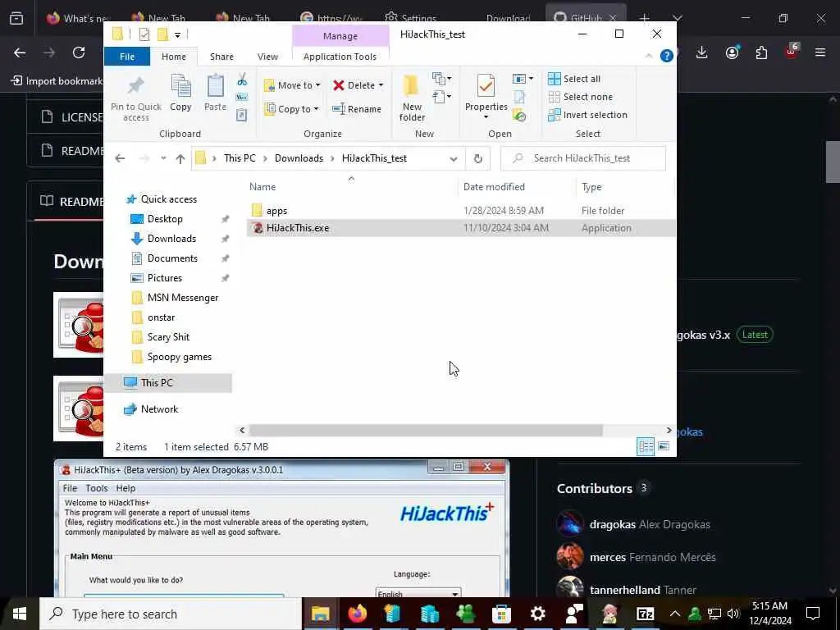Screen dimensions: 840x630
Task: Open the Spoopy games folder
Action: (x=180, y=357)
